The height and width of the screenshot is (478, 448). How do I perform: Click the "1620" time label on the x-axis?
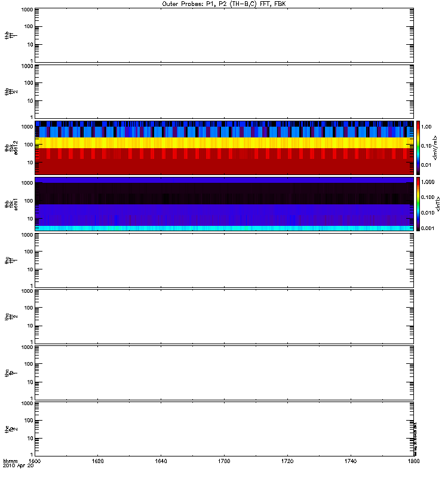click(98, 461)
